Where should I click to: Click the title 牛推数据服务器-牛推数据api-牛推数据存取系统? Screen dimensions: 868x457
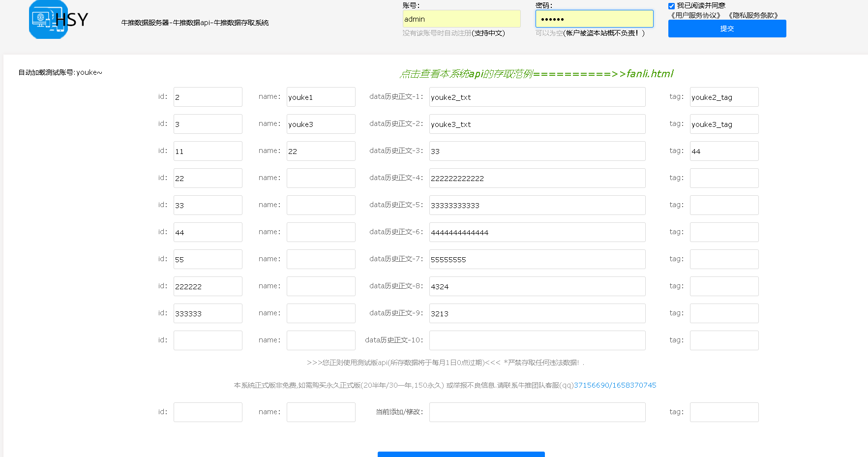coord(195,23)
